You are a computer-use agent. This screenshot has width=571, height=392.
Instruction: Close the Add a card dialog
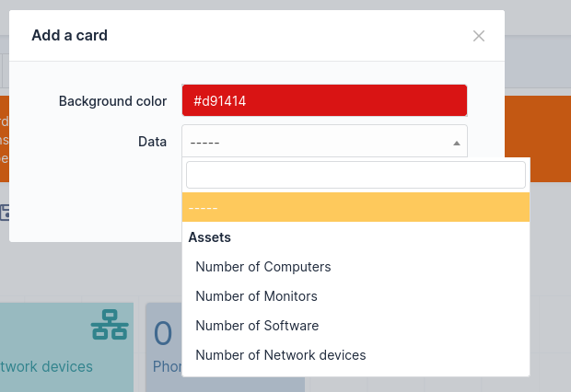click(478, 36)
